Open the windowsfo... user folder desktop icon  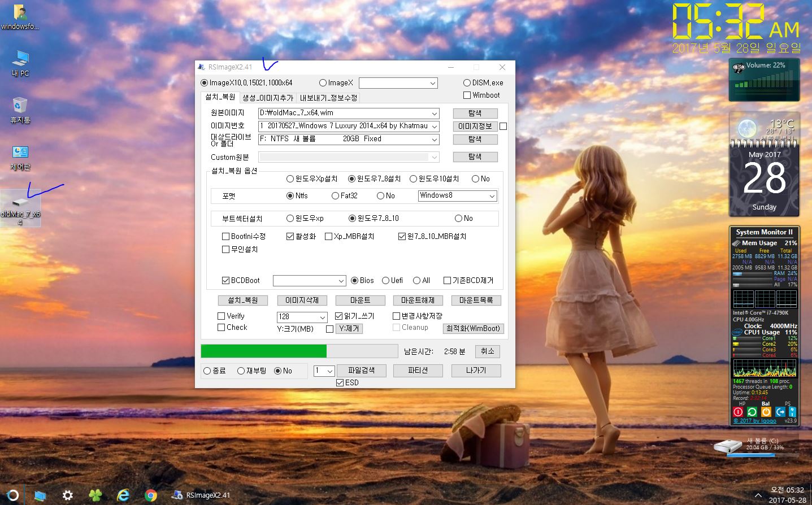coord(20,17)
